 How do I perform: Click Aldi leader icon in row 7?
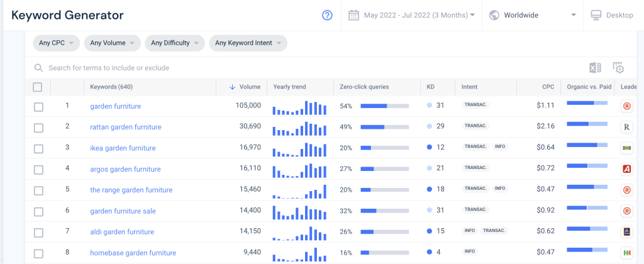[627, 232]
